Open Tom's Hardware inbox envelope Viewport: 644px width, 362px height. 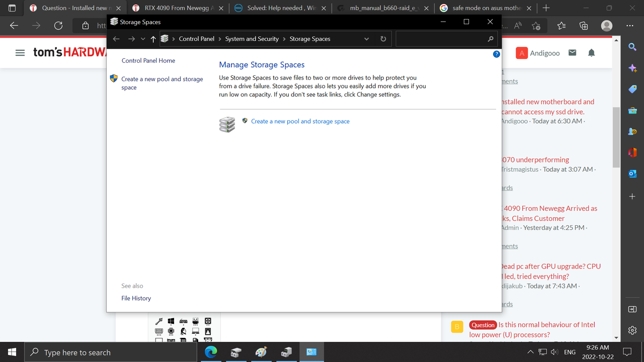coord(572,52)
